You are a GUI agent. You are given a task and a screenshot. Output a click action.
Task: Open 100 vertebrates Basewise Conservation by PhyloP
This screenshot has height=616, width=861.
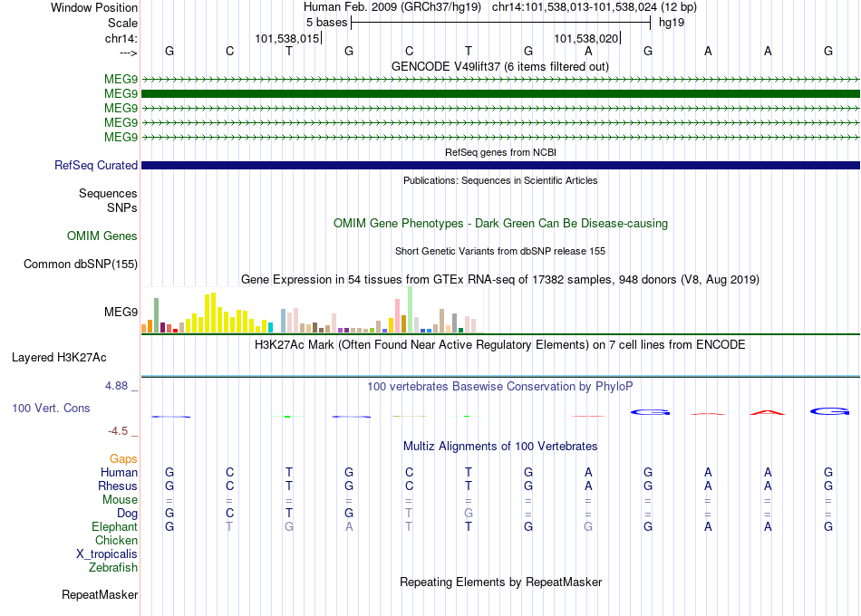pos(500,387)
